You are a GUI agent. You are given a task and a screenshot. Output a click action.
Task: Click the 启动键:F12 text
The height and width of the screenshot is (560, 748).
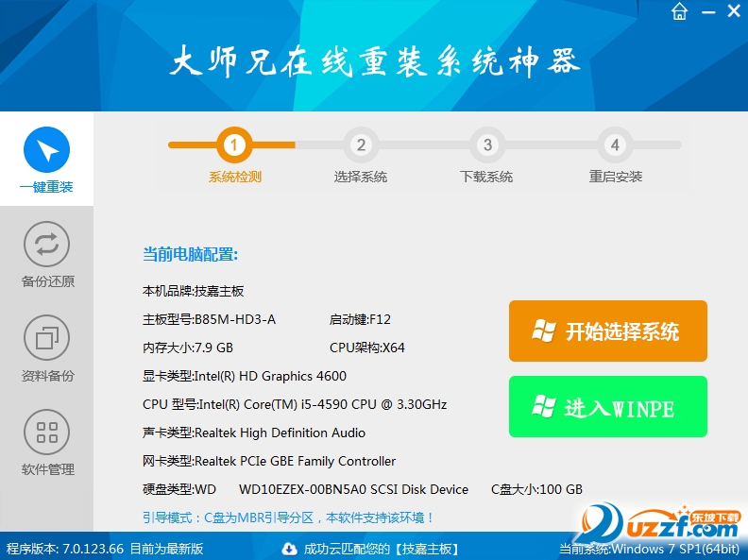pyautogui.click(x=360, y=319)
